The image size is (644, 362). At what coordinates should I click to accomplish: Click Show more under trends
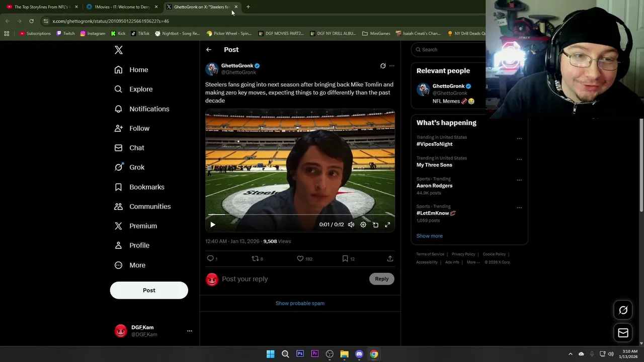[x=430, y=236]
